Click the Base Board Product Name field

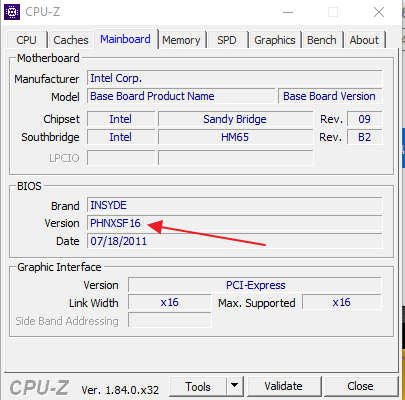click(181, 96)
